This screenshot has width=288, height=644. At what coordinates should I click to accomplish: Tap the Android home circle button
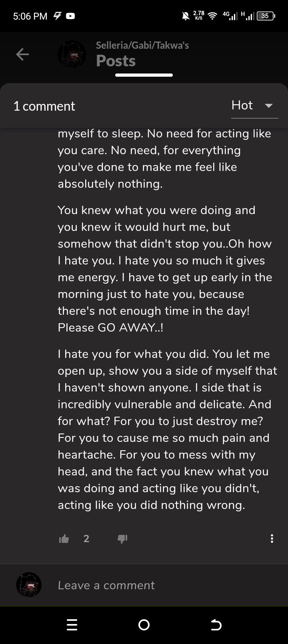(x=144, y=625)
